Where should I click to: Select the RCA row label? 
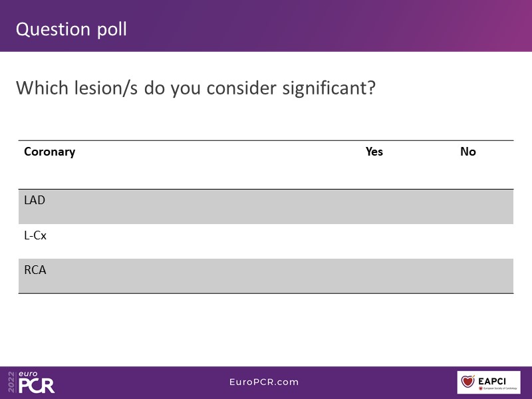(35, 270)
